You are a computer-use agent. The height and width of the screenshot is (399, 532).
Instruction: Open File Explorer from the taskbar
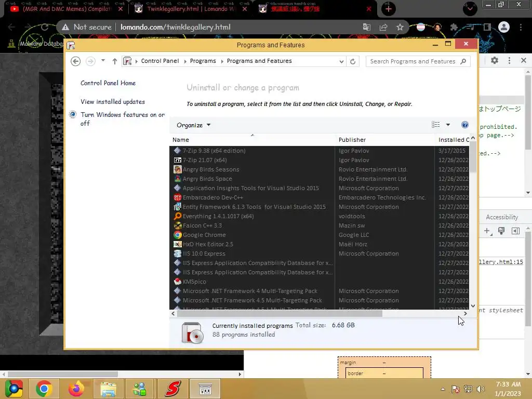[x=108, y=389]
